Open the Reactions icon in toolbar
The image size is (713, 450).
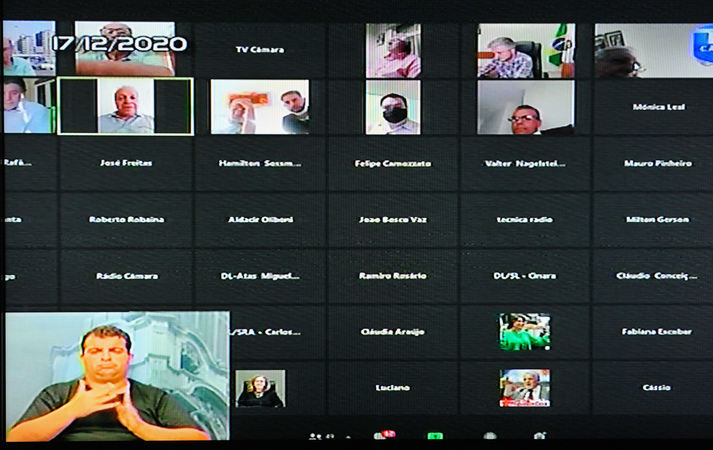coord(540,436)
